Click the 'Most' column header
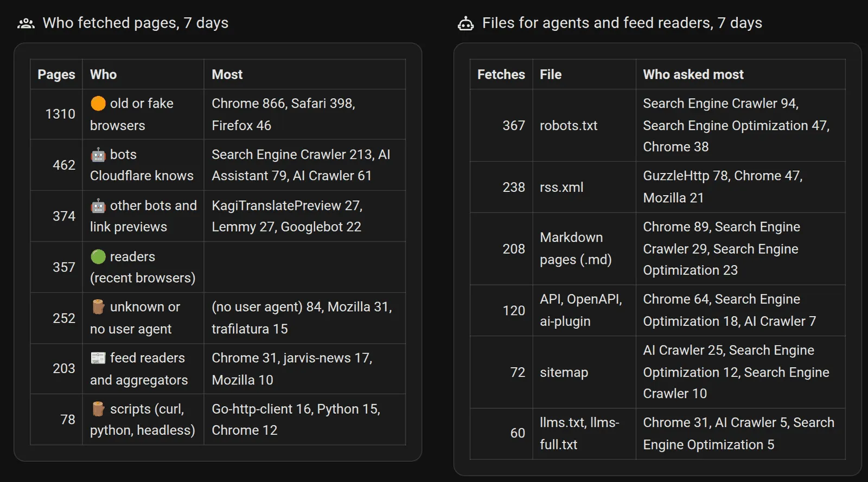Screen dimensions: 868x482 click(x=305, y=74)
